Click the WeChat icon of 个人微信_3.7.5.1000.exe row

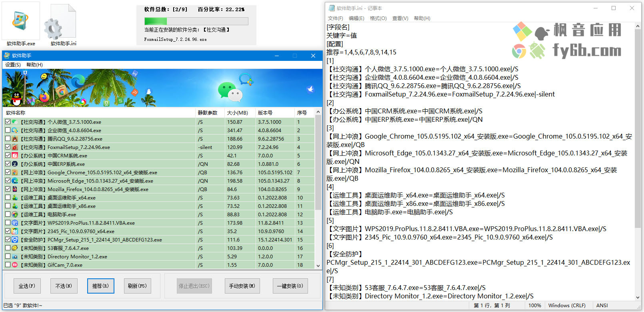tap(15, 122)
